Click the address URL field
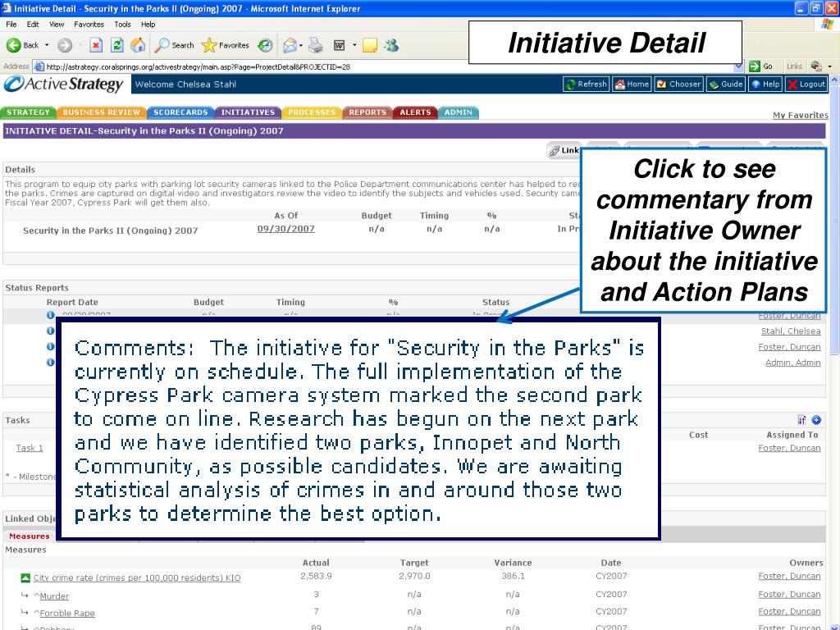 click(x=384, y=66)
